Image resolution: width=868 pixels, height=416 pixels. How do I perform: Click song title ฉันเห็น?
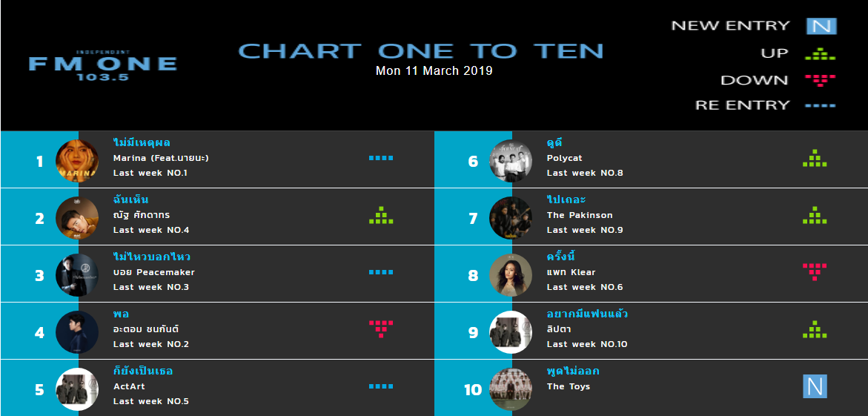tap(130, 200)
